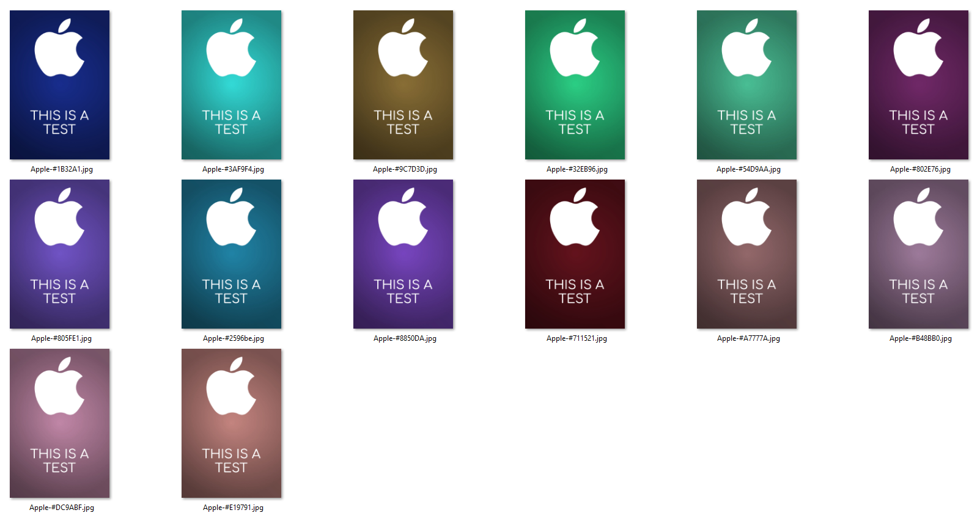Click the file name Apple-#805FE1.jpg
The width and height of the screenshot is (980, 532).
point(61,338)
